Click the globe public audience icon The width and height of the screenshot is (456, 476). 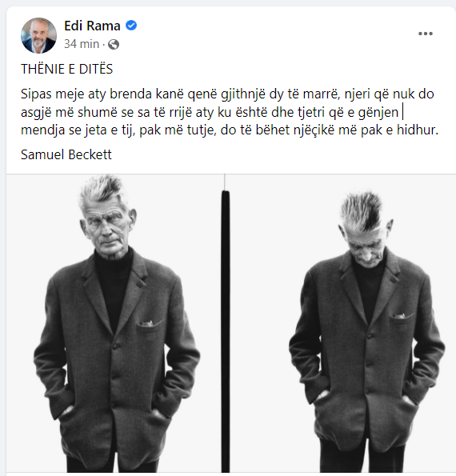pos(114,44)
